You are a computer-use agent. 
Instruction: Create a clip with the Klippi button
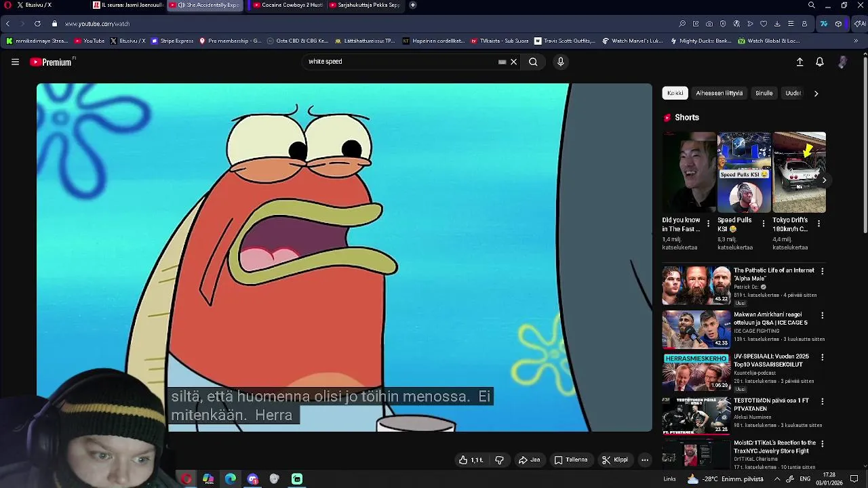pos(615,460)
